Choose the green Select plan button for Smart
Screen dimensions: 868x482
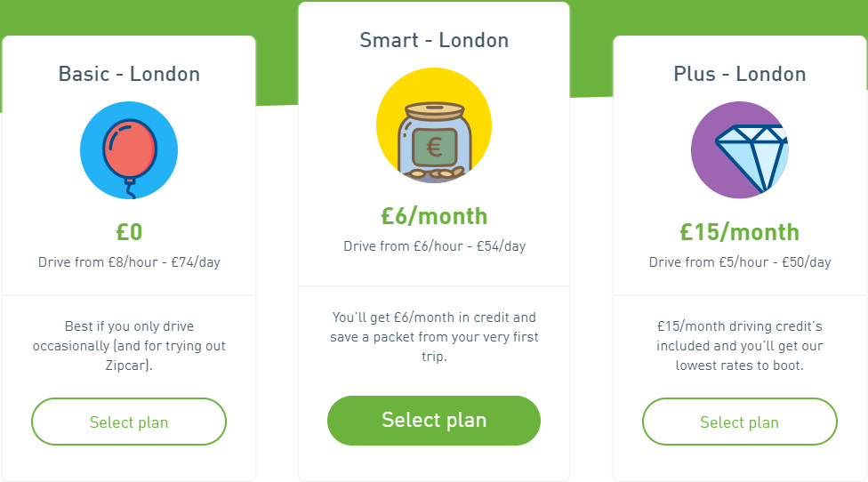[x=434, y=421]
